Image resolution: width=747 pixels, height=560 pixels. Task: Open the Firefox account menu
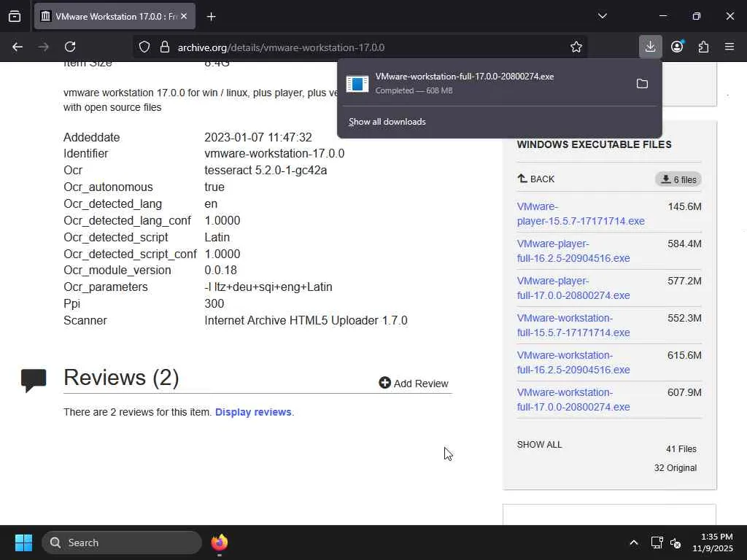tap(677, 47)
